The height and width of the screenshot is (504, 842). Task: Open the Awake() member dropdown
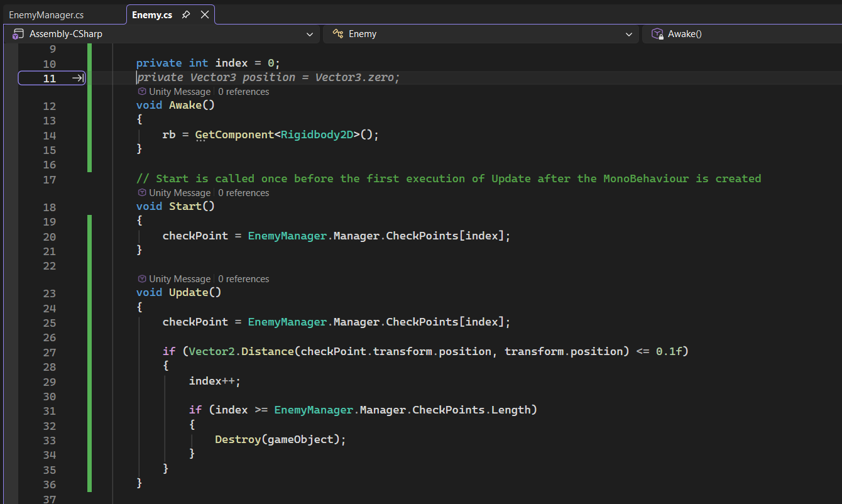(741, 34)
